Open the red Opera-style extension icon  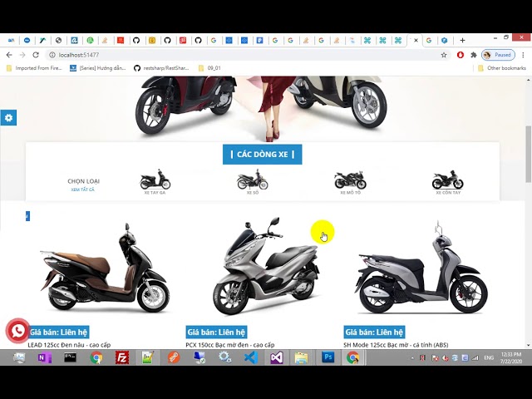[461, 55]
